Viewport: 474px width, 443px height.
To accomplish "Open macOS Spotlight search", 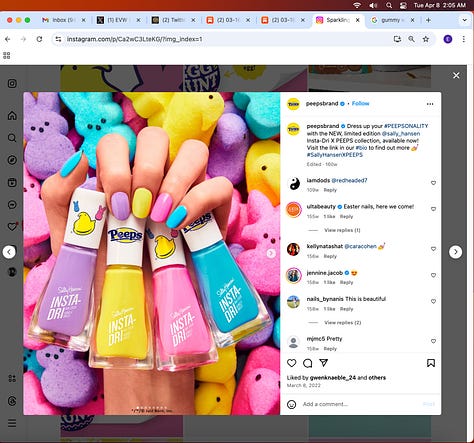I will point(389,5).
